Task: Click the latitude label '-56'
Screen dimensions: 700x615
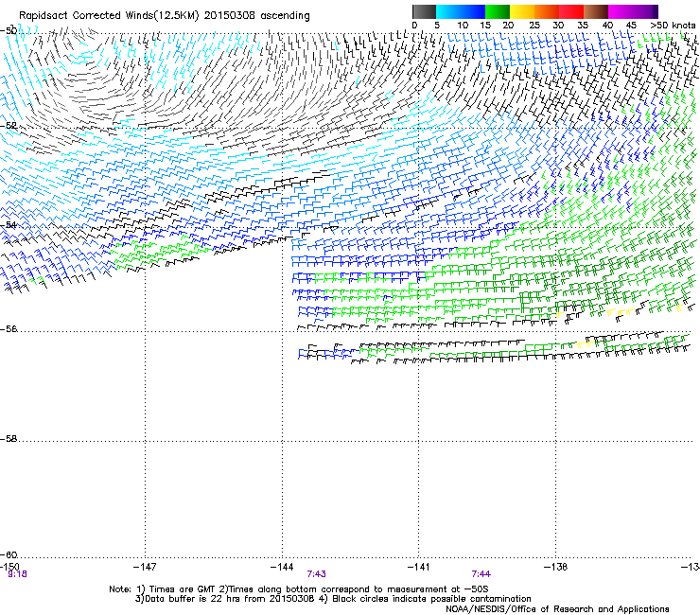Action: pyautogui.click(x=9, y=329)
